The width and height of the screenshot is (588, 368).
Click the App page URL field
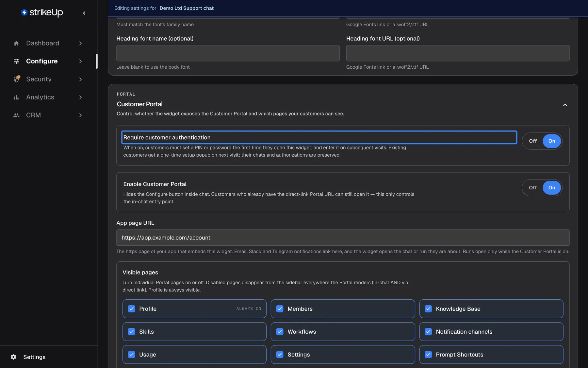pyautogui.click(x=343, y=238)
